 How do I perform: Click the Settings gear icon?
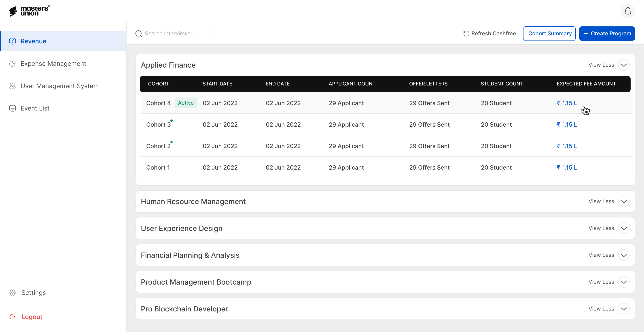tap(13, 292)
